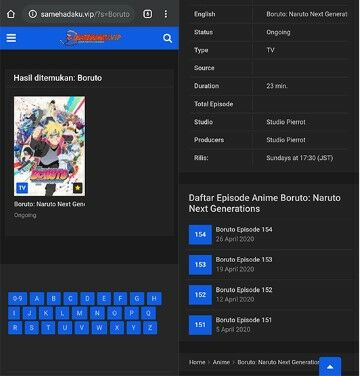
Task: Click the first Studio Pierrot value in Studio row
Action: (286, 122)
